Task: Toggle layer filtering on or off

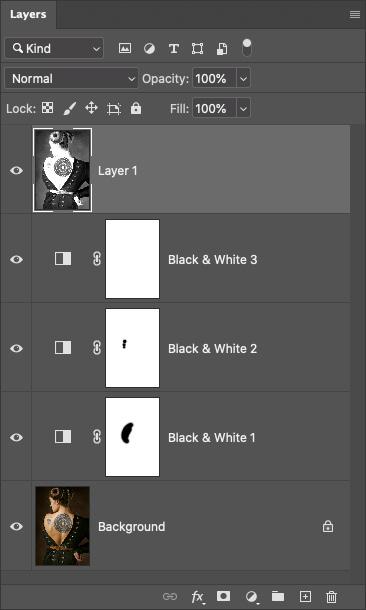Action: pyautogui.click(x=247, y=48)
